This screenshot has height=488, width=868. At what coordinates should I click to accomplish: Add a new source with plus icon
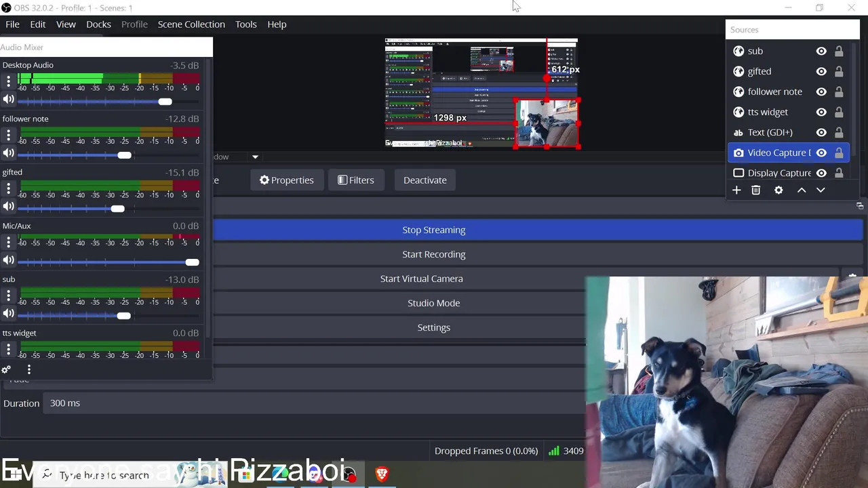[736, 190]
